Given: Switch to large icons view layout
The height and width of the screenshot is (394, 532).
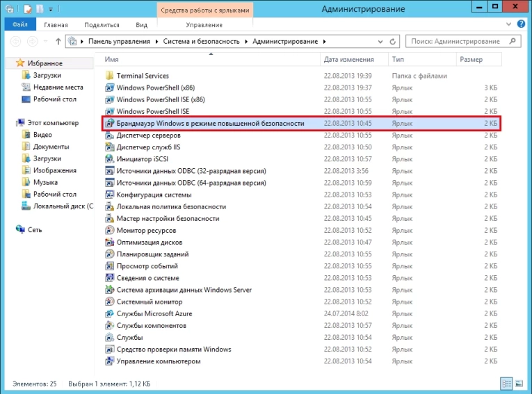Looking at the screenshot, I should tap(519, 384).
